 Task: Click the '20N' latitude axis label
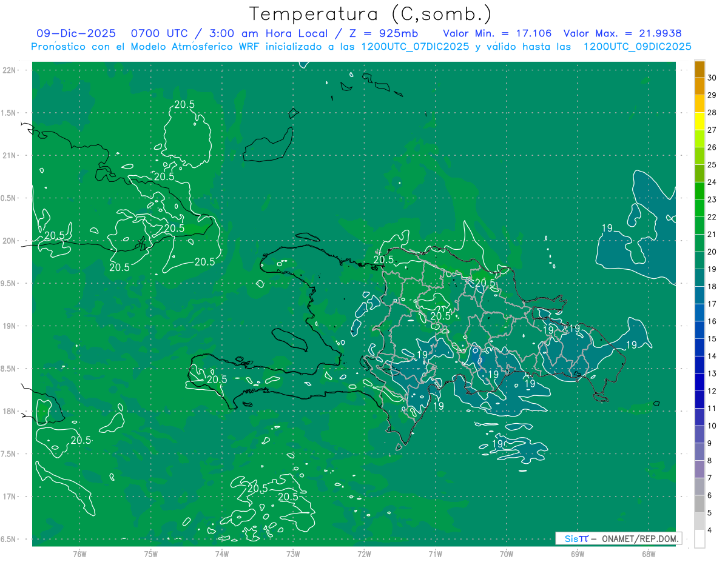pos(10,241)
